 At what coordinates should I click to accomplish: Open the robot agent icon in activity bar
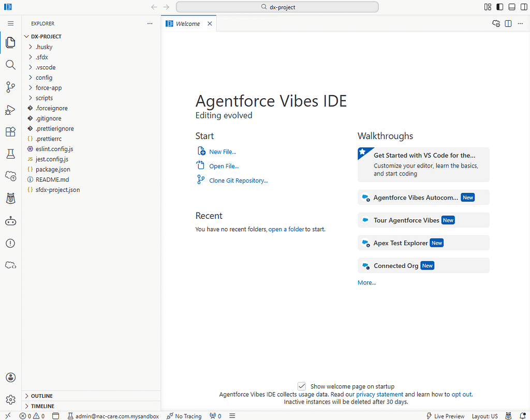tap(10, 221)
